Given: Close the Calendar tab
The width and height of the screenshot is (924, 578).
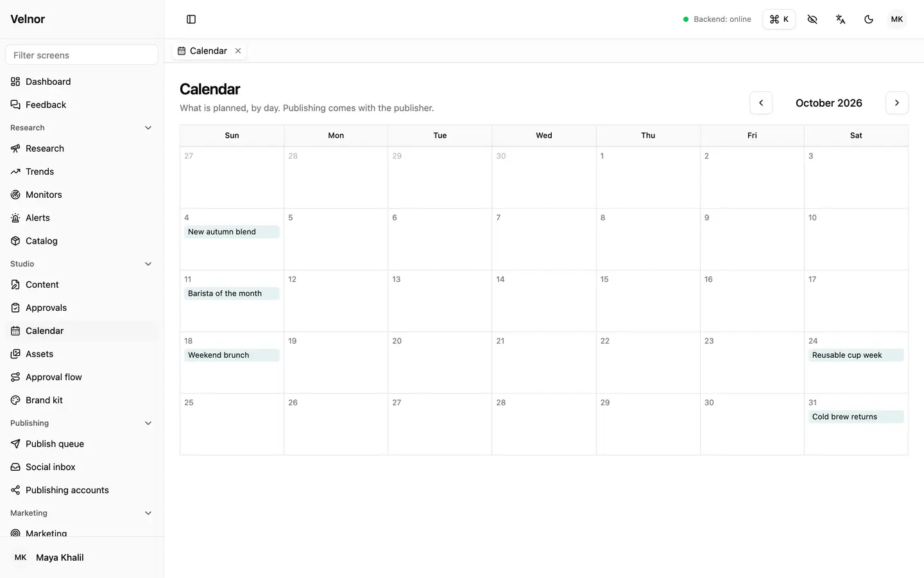Looking at the screenshot, I should point(238,51).
